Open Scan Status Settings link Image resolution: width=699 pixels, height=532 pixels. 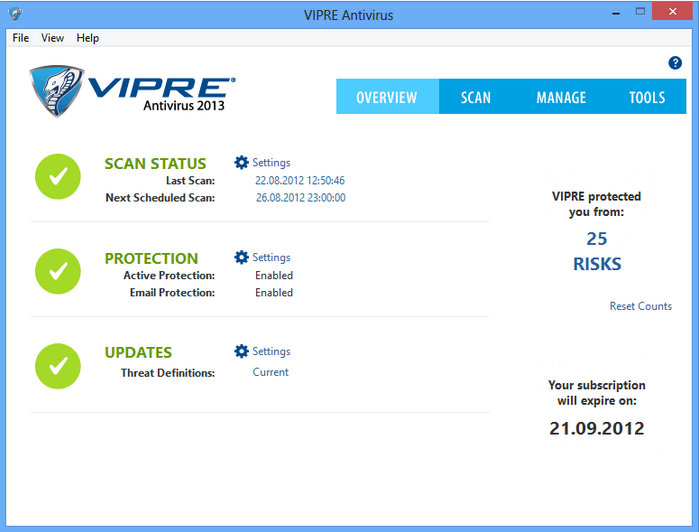click(x=271, y=163)
